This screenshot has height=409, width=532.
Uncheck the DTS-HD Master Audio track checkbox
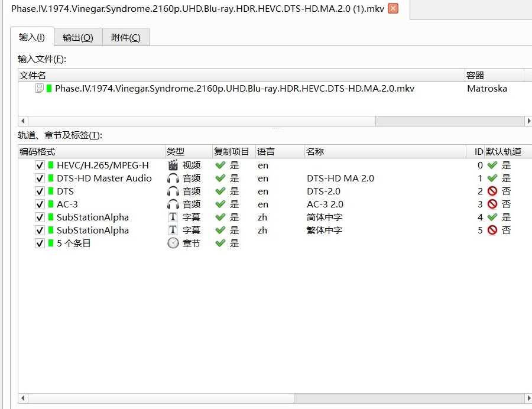(x=40, y=178)
